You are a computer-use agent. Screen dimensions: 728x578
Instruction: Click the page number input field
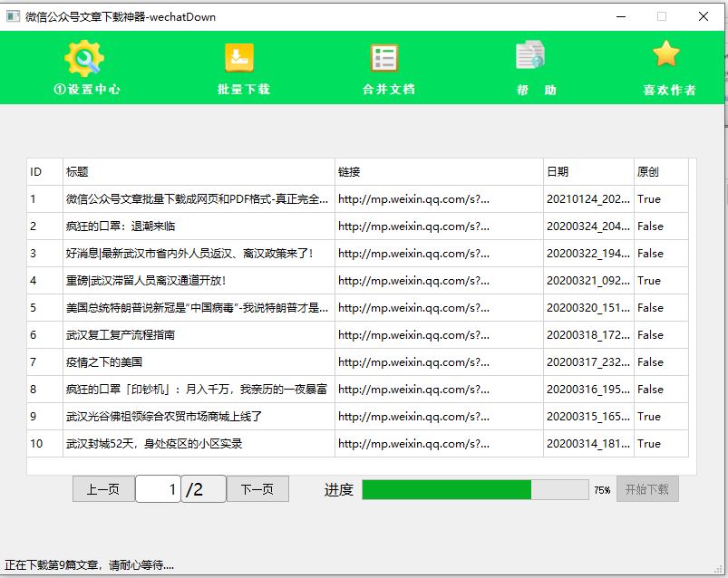pos(158,489)
